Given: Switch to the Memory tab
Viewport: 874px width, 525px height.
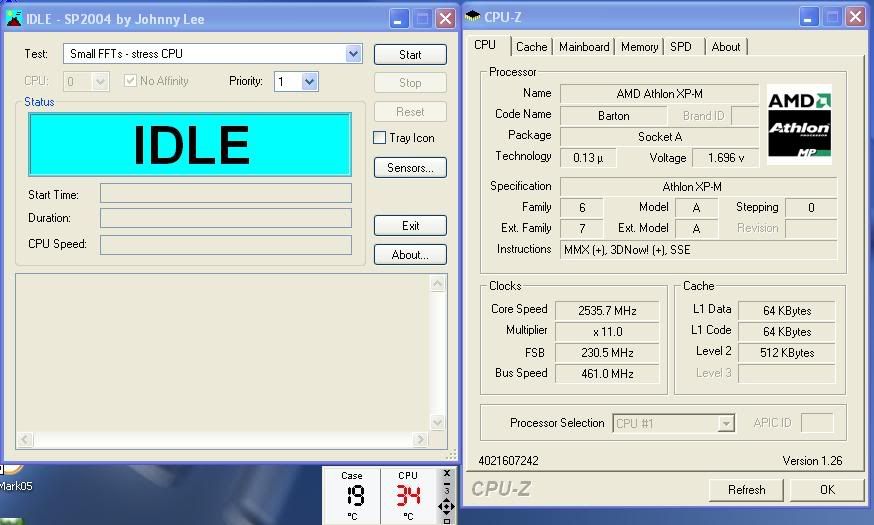Looking at the screenshot, I should (x=639, y=47).
